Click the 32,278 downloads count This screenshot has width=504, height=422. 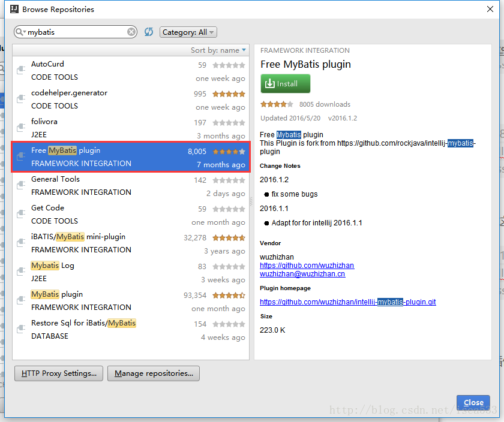coord(195,237)
